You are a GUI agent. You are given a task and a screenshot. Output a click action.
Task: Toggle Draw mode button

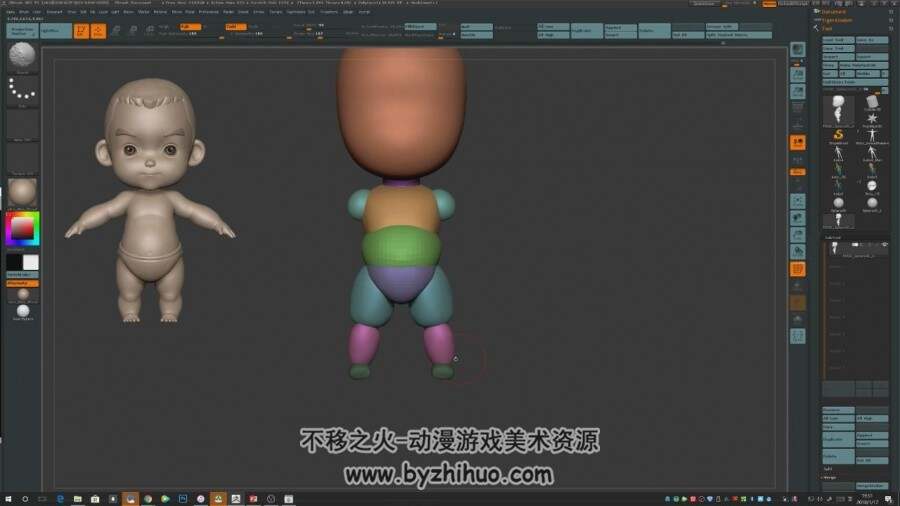[x=98, y=30]
